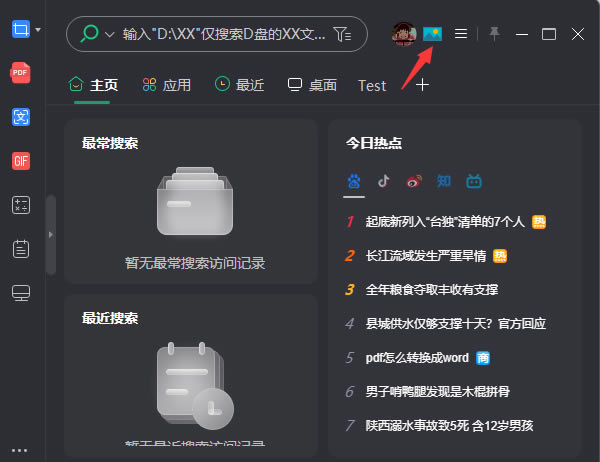Select the Baidu hot topics source
This screenshot has width=600, height=462.
pyautogui.click(x=354, y=181)
